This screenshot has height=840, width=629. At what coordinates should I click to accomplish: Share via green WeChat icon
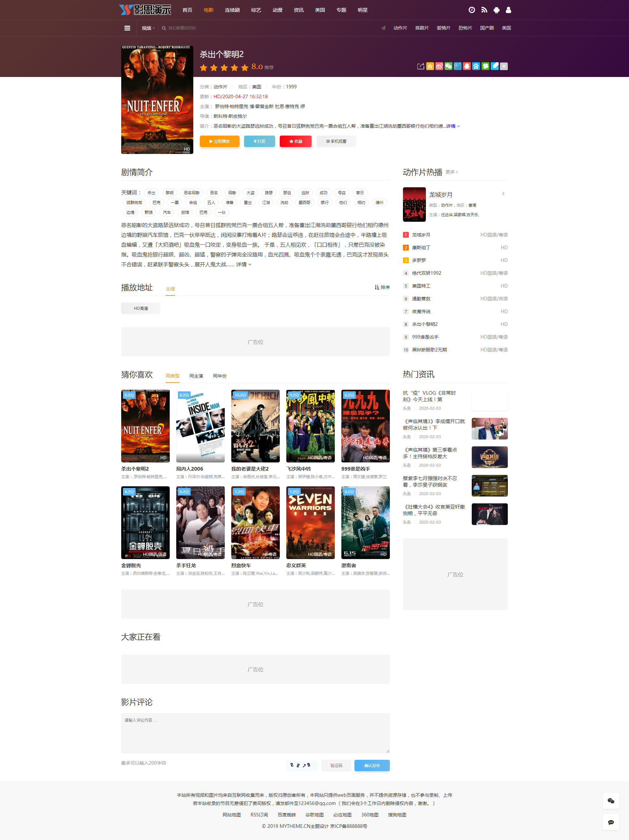pos(448,66)
